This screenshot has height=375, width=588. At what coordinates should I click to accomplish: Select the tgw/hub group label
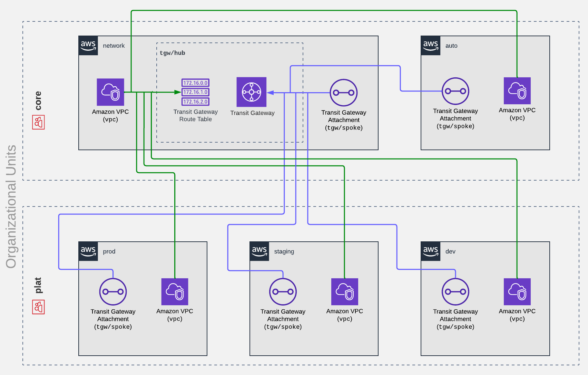[x=172, y=53]
